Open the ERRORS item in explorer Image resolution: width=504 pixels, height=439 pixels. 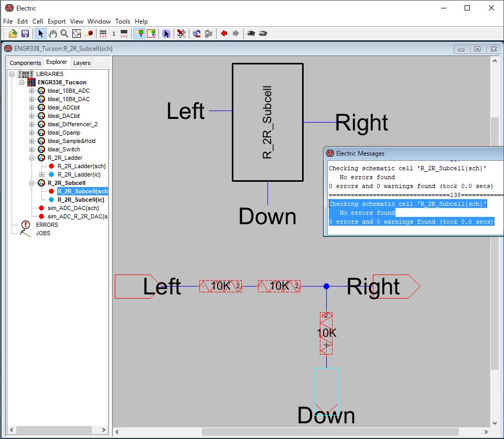pos(47,225)
